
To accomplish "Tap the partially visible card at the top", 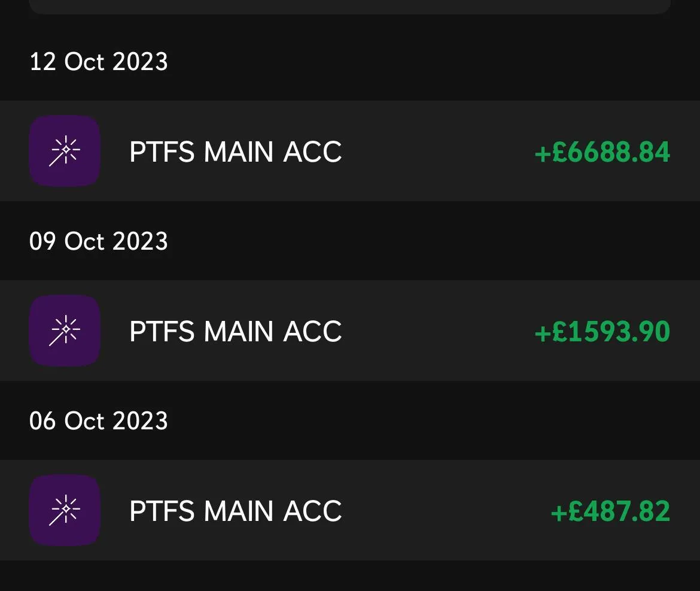I will point(349,6).
